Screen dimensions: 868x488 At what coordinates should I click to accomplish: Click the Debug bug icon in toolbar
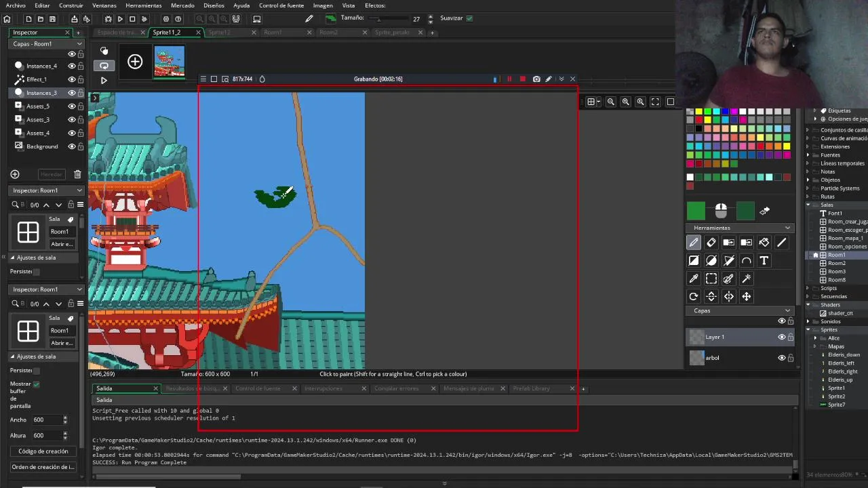tap(108, 19)
